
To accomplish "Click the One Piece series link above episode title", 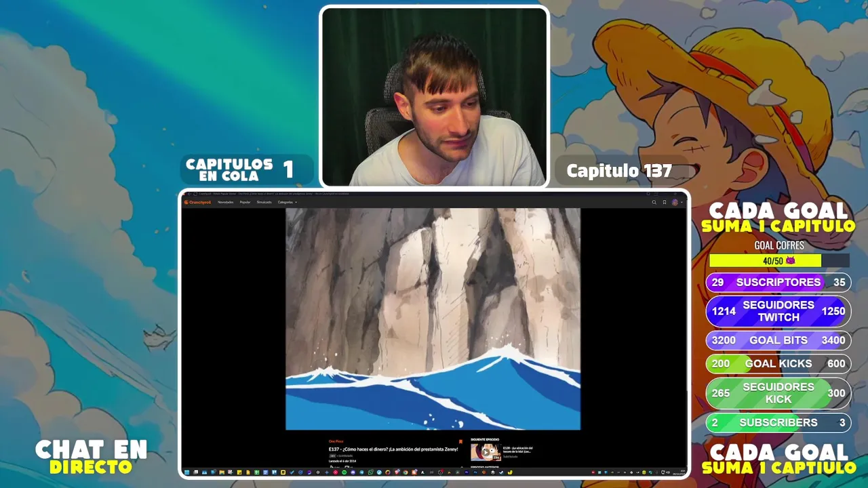I will point(336,441).
